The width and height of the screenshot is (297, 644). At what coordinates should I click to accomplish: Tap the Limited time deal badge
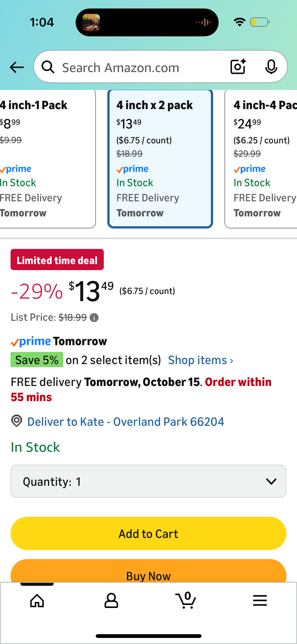(x=57, y=260)
